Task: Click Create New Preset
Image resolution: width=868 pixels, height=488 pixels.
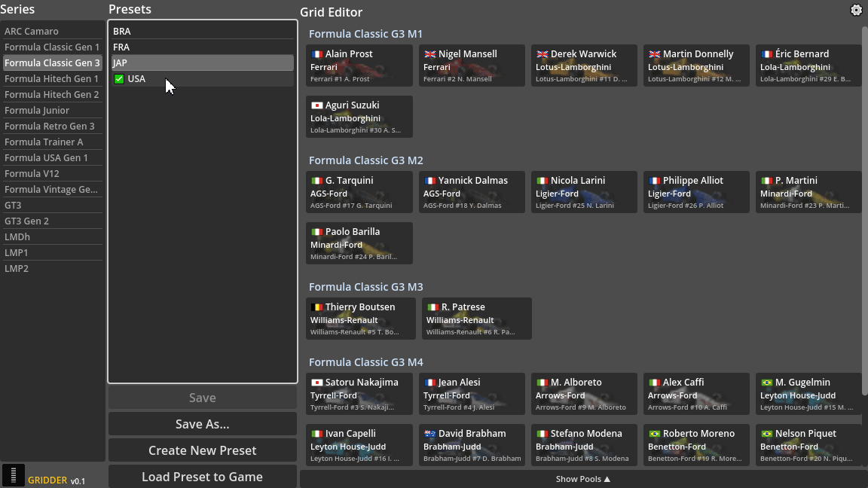Action: (203, 450)
